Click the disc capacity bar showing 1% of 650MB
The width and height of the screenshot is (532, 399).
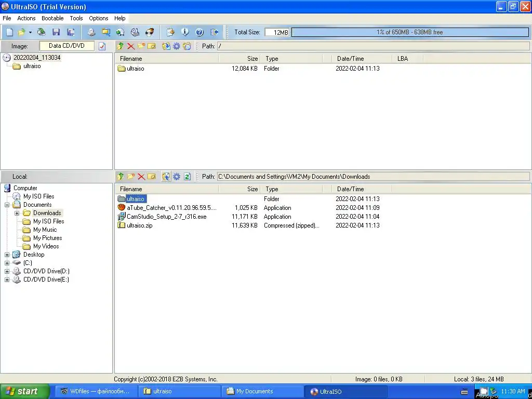[410, 32]
